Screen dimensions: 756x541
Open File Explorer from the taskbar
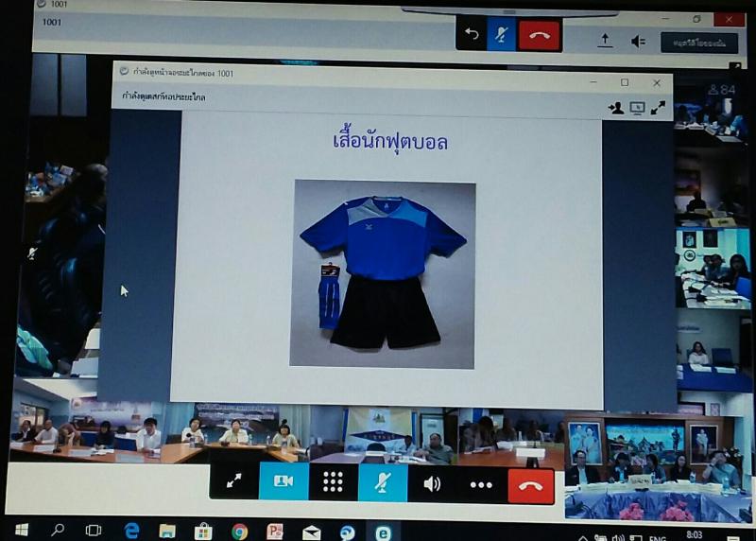tap(167, 532)
